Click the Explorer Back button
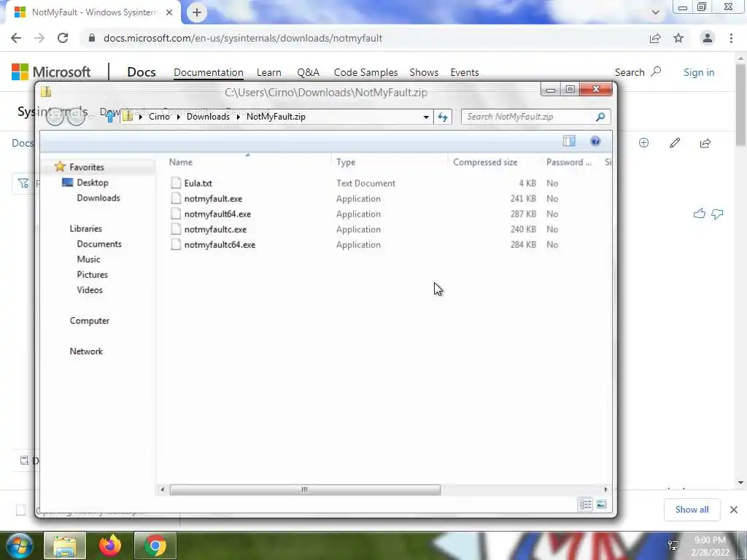This screenshot has width=747, height=560. pos(55,117)
